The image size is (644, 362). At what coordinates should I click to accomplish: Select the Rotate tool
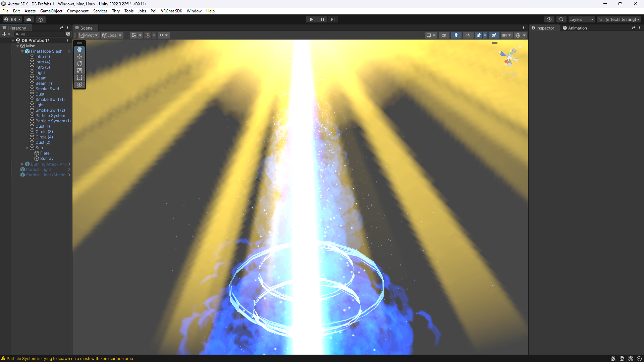(79, 64)
